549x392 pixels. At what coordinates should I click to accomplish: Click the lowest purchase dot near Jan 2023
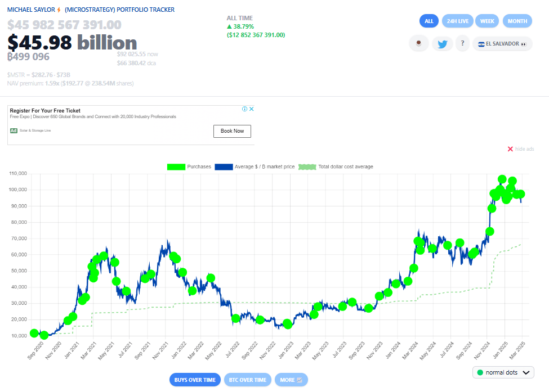coord(288,324)
